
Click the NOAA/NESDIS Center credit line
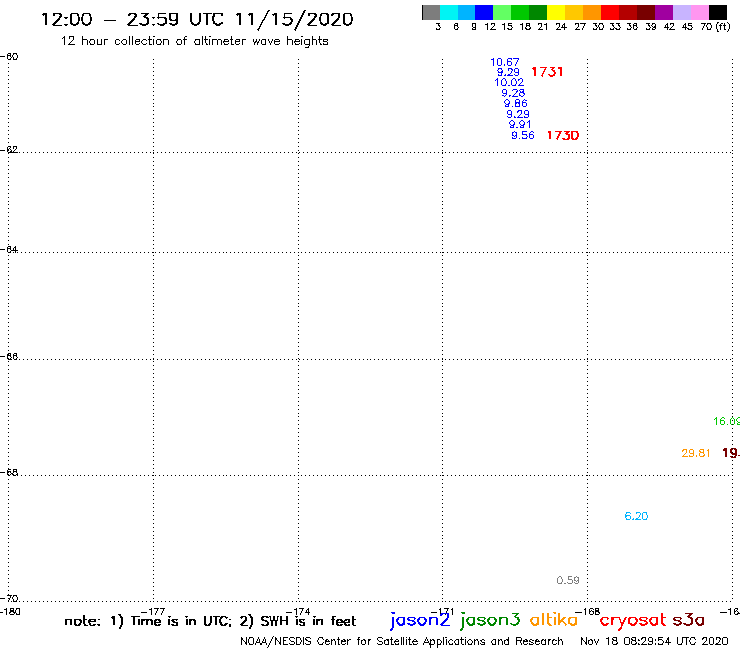tap(402, 642)
